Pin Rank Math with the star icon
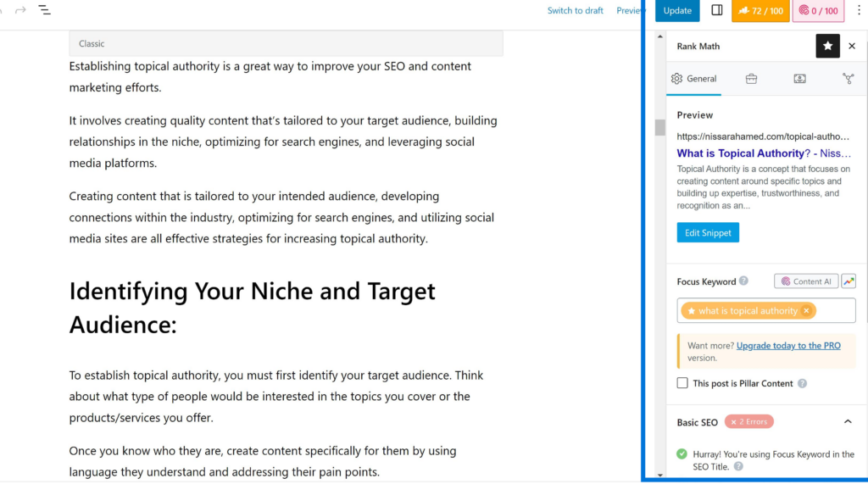Viewport: 868px width, 484px height. [x=827, y=46]
